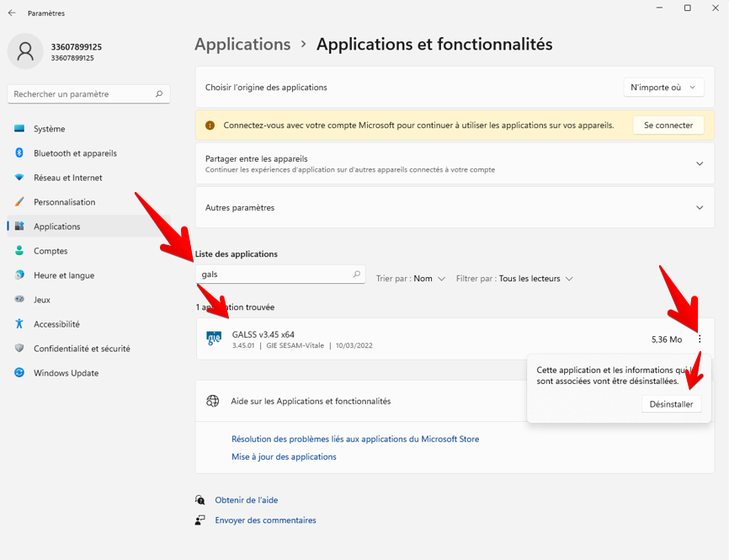Click the Applications sidebar icon
The width and height of the screenshot is (729, 560).
(x=19, y=226)
